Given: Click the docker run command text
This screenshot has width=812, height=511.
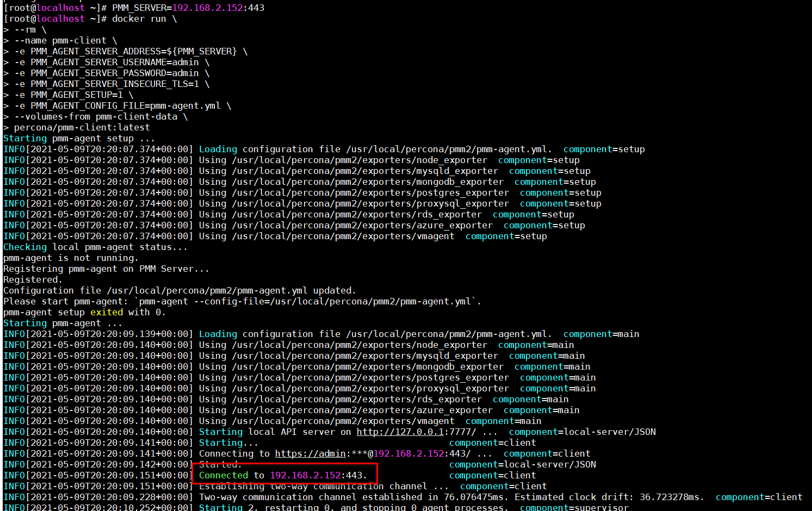Looking at the screenshot, I should tap(140, 18).
